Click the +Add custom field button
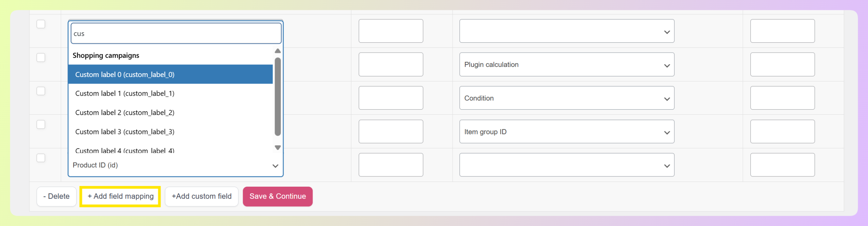This screenshot has width=868, height=226. pyautogui.click(x=201, y=196)
